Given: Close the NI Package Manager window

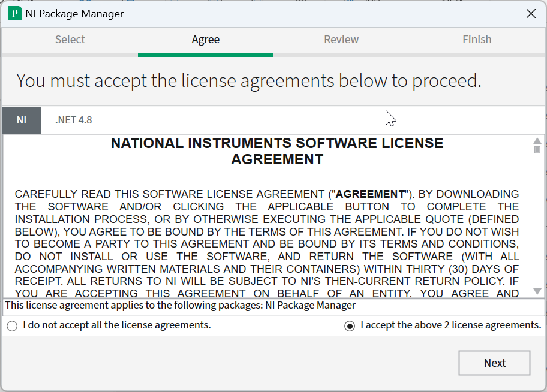Looking at the screenshot, I should pos(531,13).
